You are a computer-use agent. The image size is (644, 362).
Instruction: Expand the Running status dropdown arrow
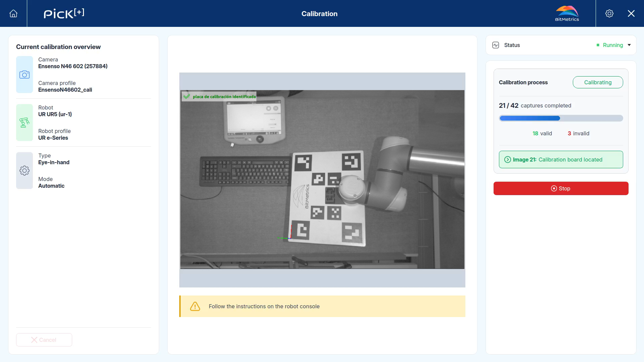tap(629, 45)
